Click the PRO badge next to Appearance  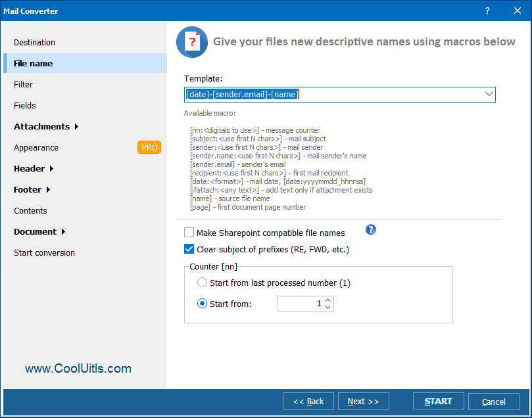click(149, 147)
